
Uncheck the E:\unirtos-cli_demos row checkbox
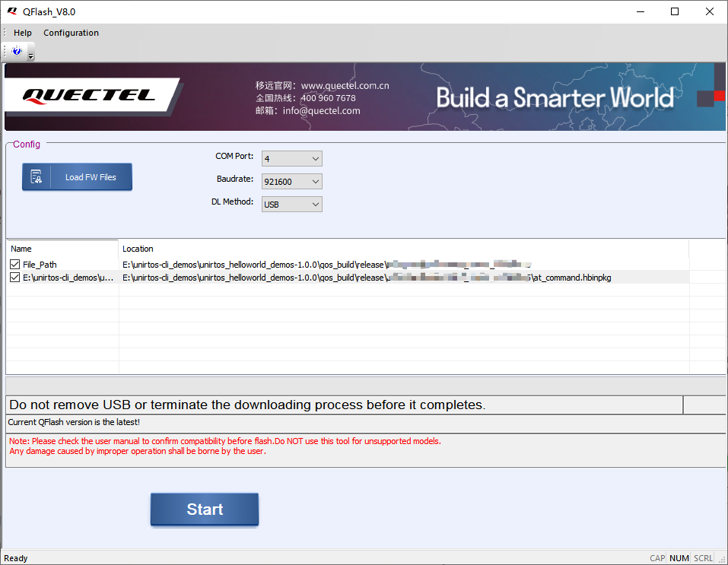coord(15,278)
